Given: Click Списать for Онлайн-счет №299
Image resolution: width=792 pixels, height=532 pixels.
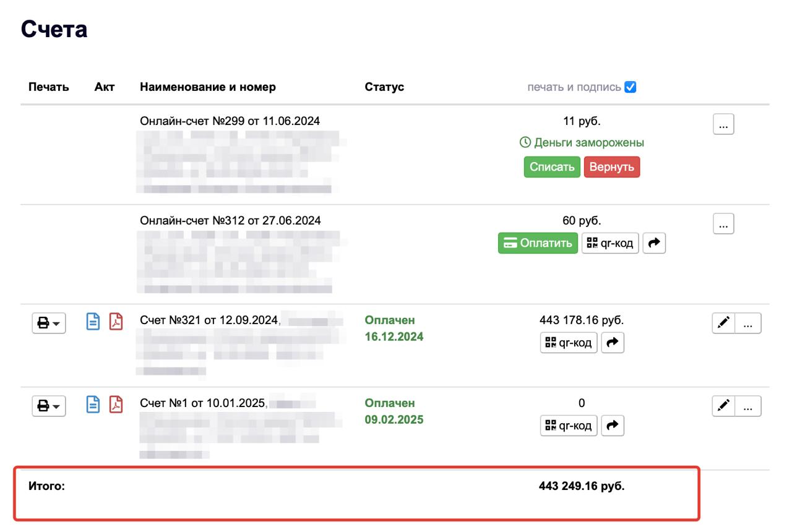Looking at the screenshot, I should (552, 167).
